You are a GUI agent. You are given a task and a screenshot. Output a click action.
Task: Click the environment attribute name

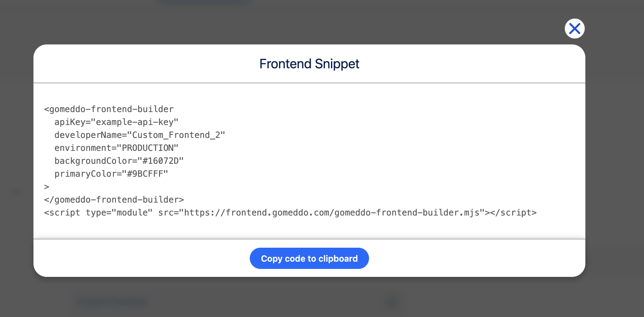tap(83, 148)
